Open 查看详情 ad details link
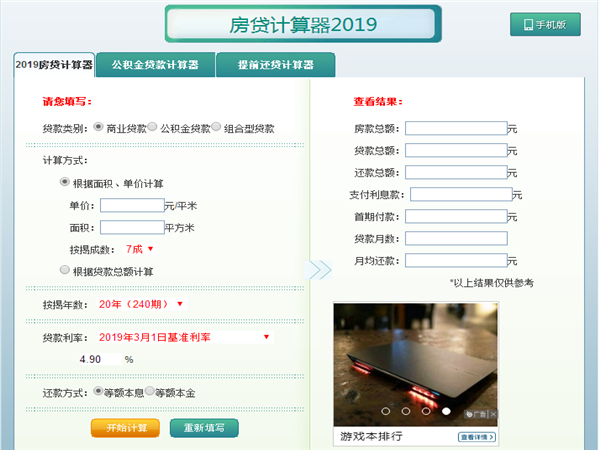600x450 pixels. (477, 437)
